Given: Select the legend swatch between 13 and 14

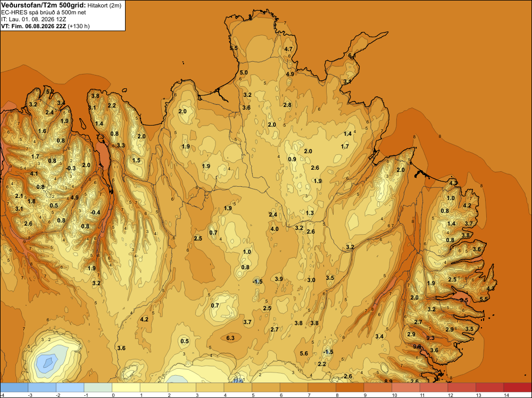Looking at the screenshot, I should tap(489, 387).
